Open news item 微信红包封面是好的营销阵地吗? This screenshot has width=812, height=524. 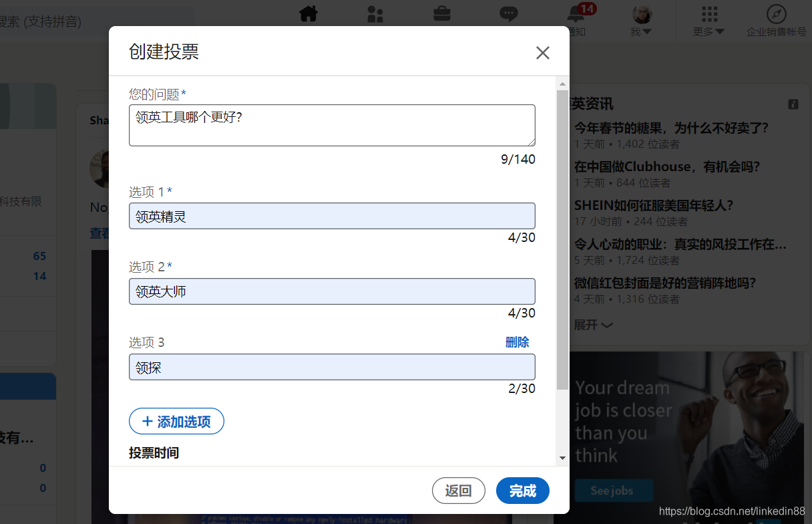pyautogui.click(x=665, y=283)
